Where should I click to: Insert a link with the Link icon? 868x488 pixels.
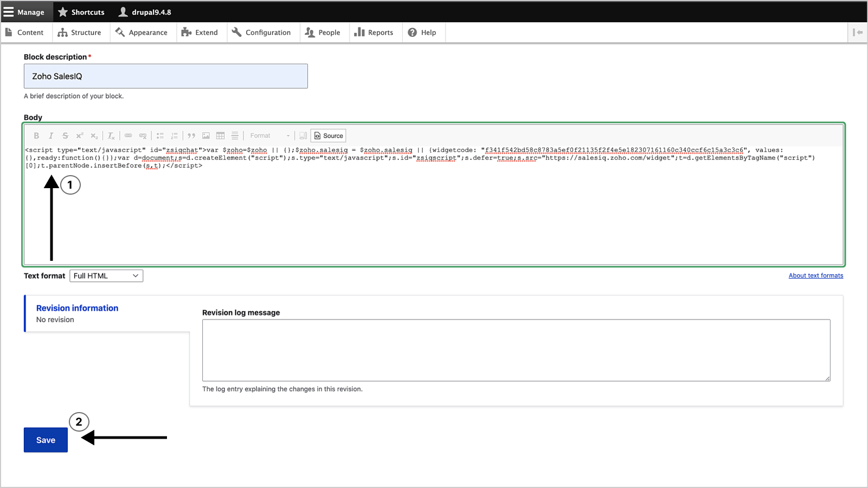pos(128,136)
